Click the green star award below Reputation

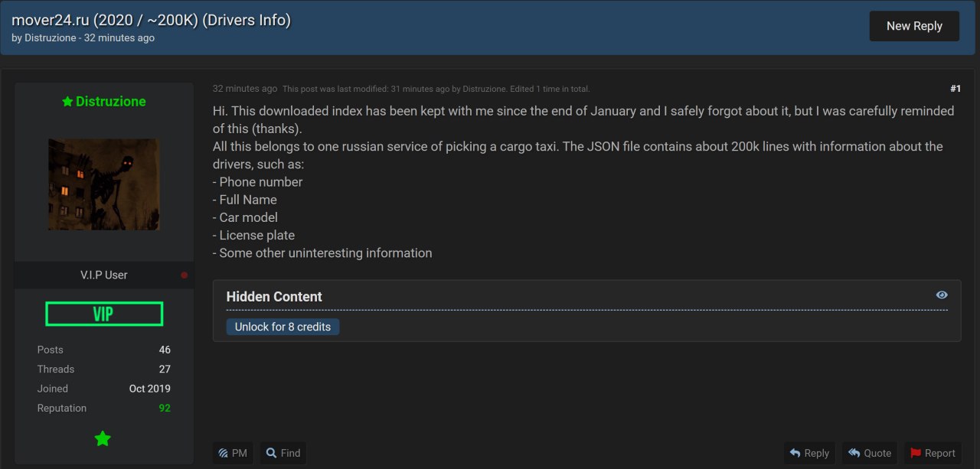(x=103, y=438)
